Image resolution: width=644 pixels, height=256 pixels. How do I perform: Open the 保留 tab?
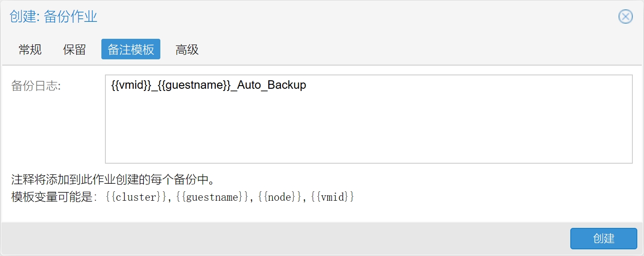(x=75, y=50)
